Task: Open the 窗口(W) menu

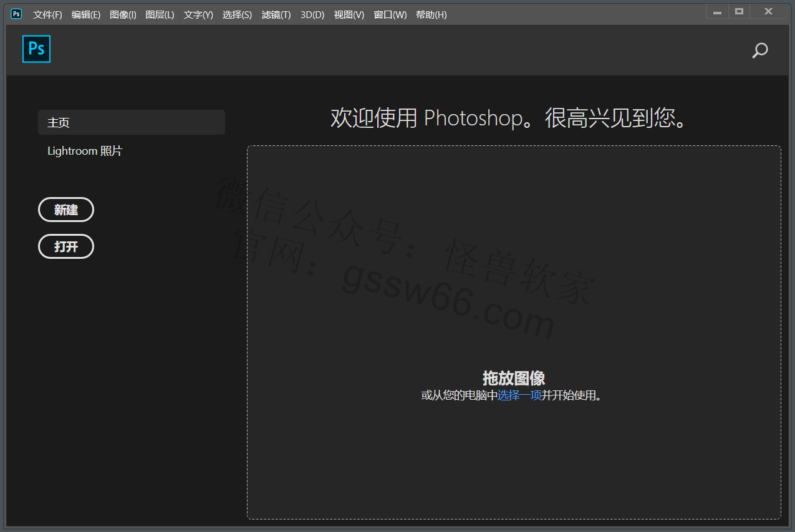Action: [390, 14]
